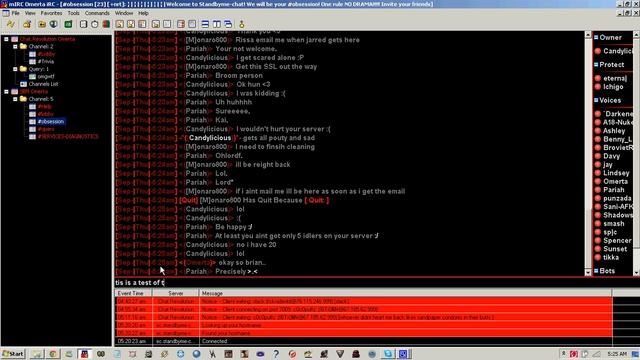Select nick Ichigo under Protect

point(613,87)
